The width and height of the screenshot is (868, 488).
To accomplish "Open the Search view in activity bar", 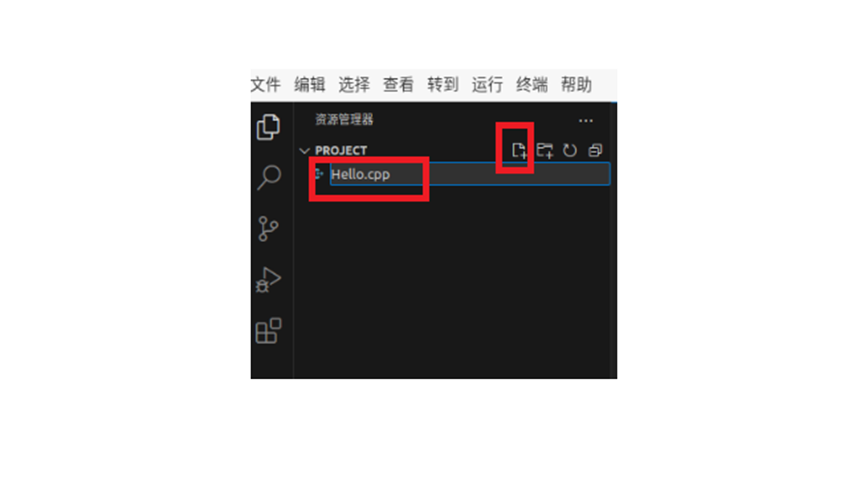I will (269, 177).
